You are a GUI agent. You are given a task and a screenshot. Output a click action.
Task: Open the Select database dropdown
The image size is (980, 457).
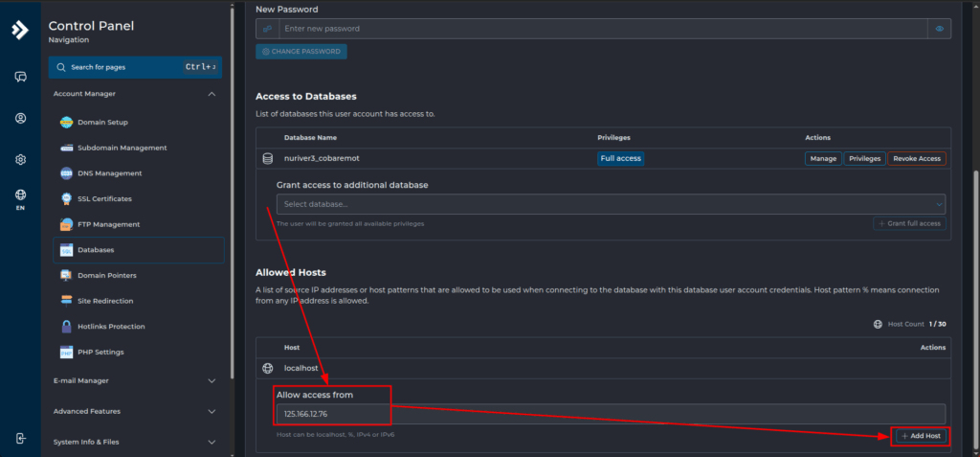pos(610,204)
